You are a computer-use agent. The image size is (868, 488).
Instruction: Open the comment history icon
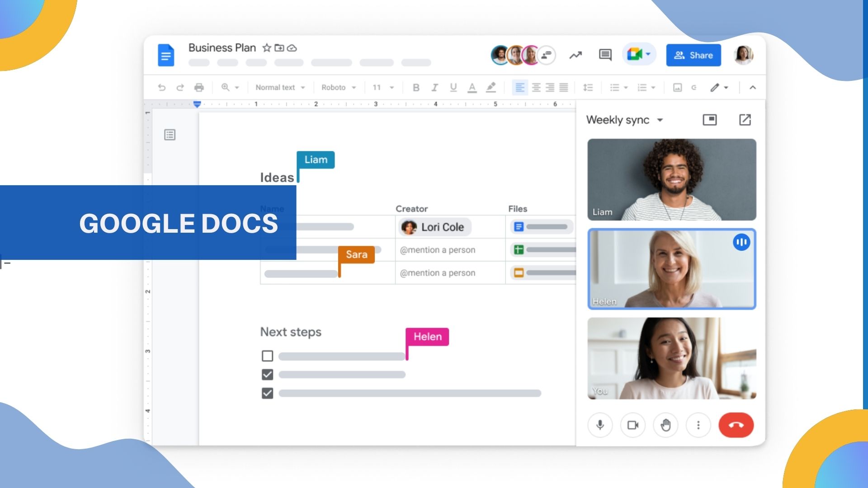[x=605, y=55]
